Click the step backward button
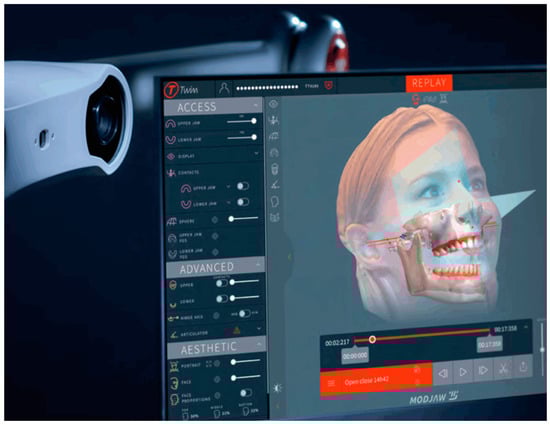 point(443,373)
